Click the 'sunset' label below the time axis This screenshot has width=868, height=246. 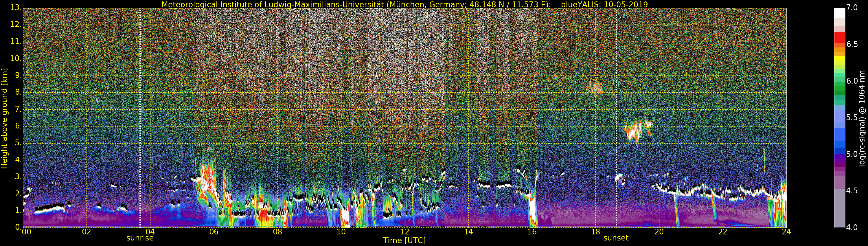click(x=616, y=238)
